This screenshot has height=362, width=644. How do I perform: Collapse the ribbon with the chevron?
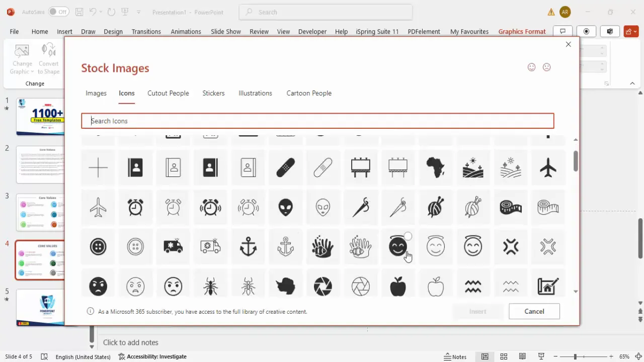[632, 83]
